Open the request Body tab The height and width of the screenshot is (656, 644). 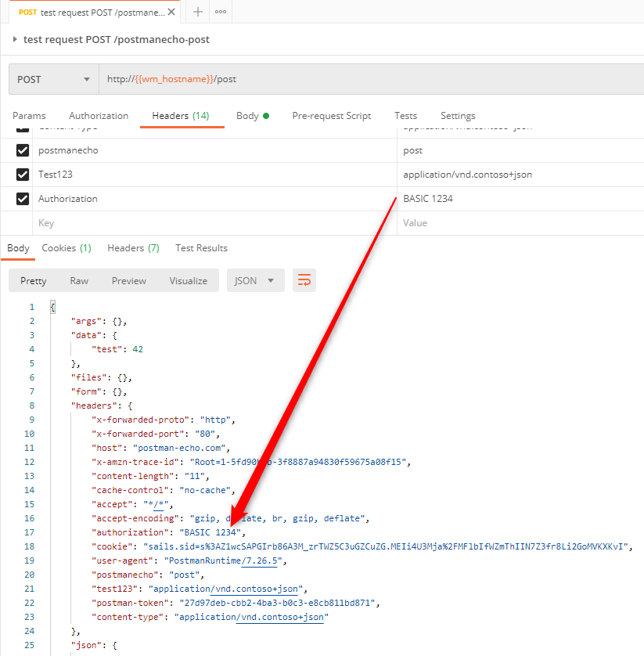coord(253,116)
